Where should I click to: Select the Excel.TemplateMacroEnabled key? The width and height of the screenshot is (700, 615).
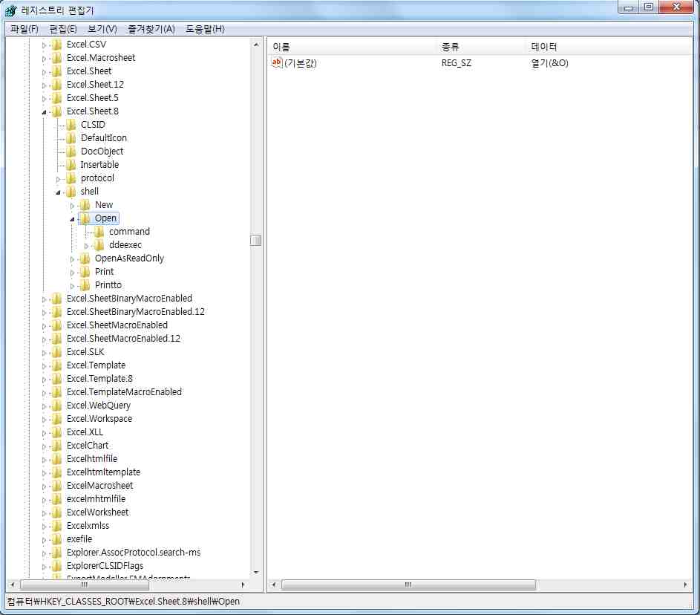(x=124, y=392)
